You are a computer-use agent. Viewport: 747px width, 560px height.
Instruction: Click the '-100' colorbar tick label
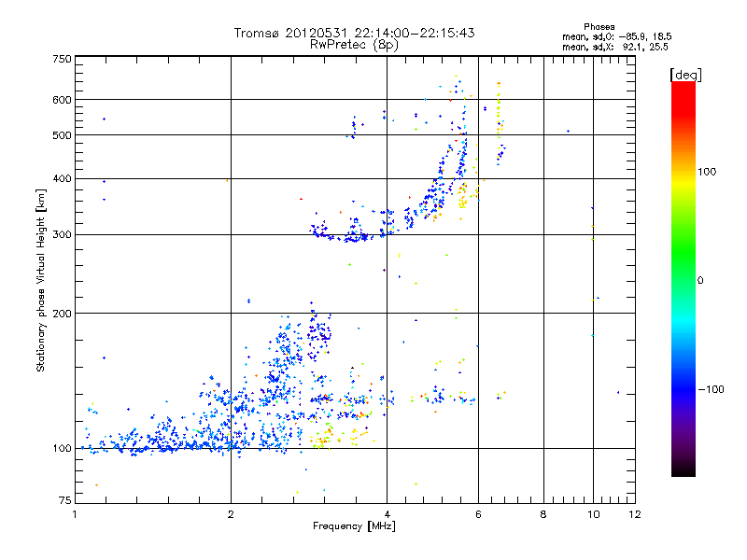(x=711, y=389)
